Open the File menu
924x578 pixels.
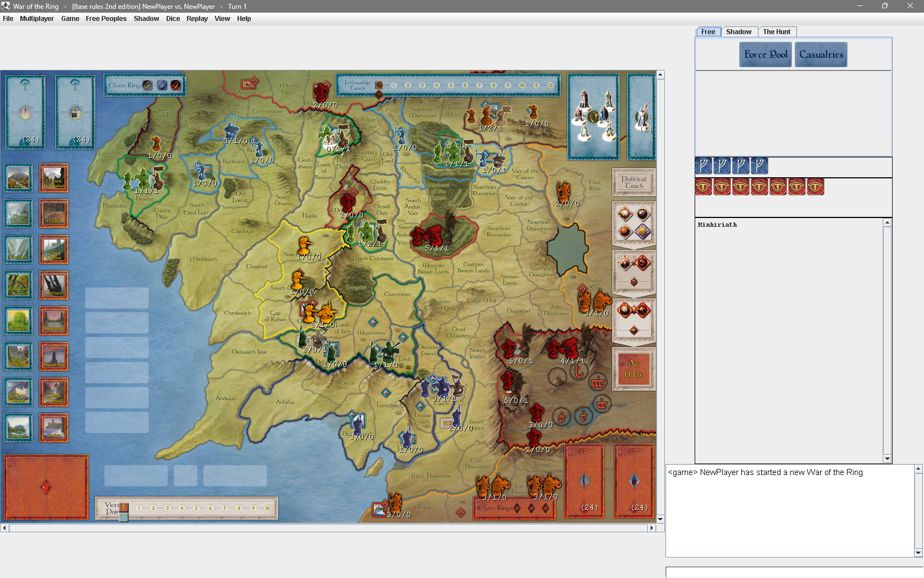8,19
